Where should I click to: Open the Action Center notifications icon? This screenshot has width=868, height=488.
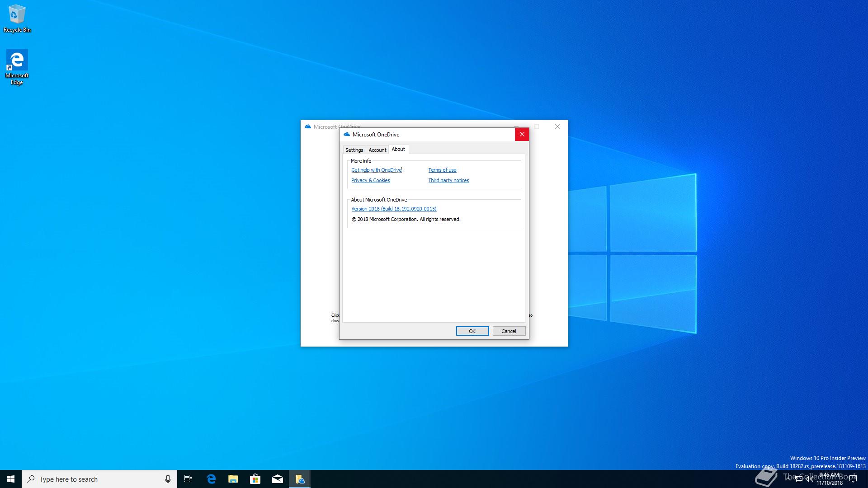click(853, 479)
